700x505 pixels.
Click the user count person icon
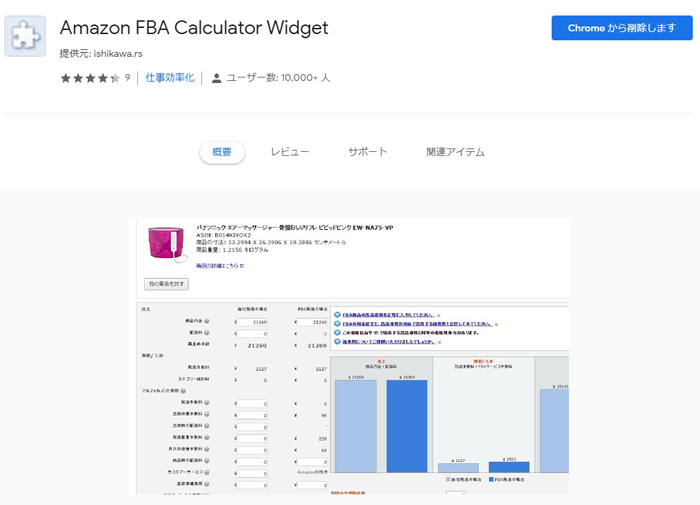pos(217,78)
